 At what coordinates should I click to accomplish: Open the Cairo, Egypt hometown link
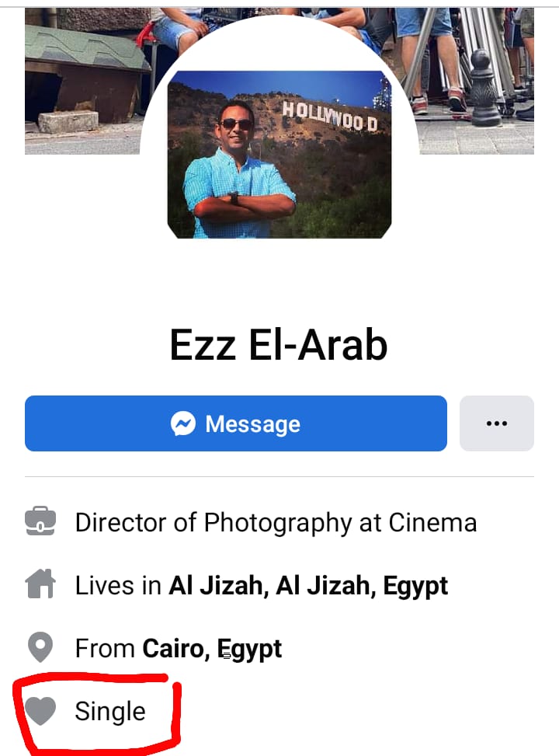tap(212, 649)
